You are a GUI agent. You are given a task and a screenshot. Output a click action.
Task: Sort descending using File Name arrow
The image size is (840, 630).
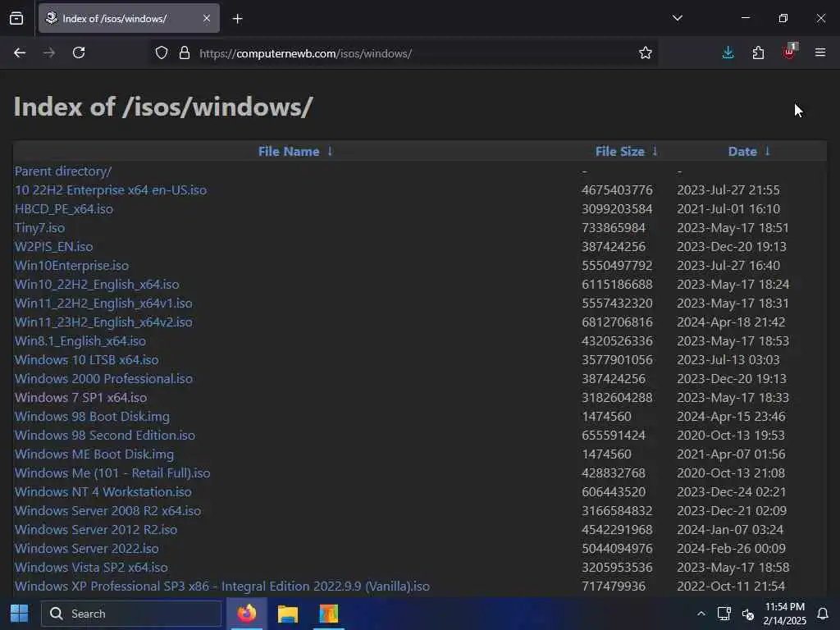tap(330, 152)
